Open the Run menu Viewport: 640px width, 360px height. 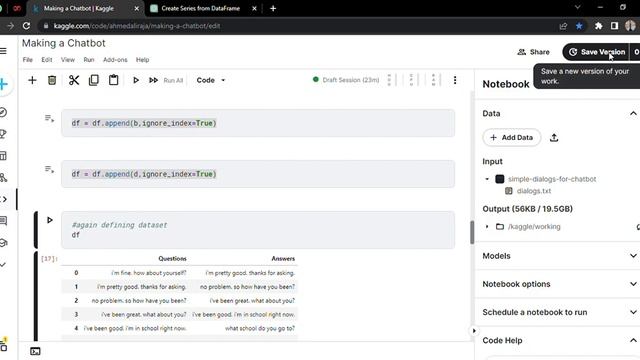[x=89, y=60]
